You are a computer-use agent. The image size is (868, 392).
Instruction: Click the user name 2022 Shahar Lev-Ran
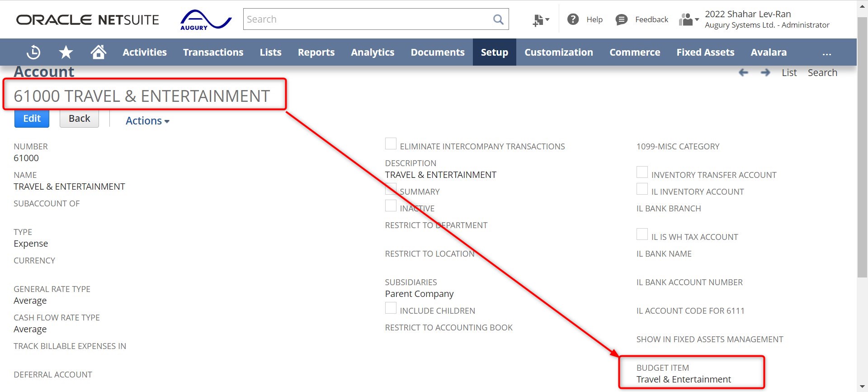pos(748,14)
